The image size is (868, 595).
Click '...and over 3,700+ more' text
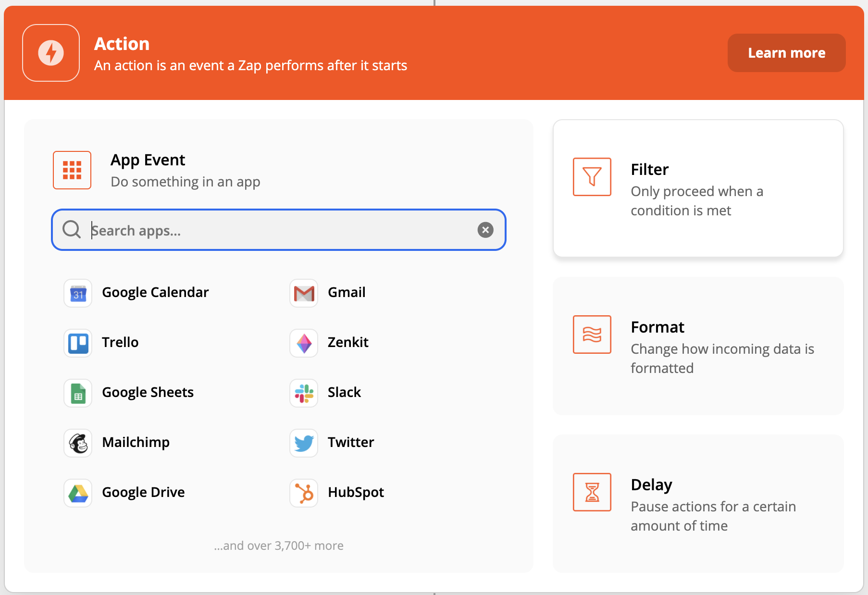pyautogui.click(x=279, y=545)
